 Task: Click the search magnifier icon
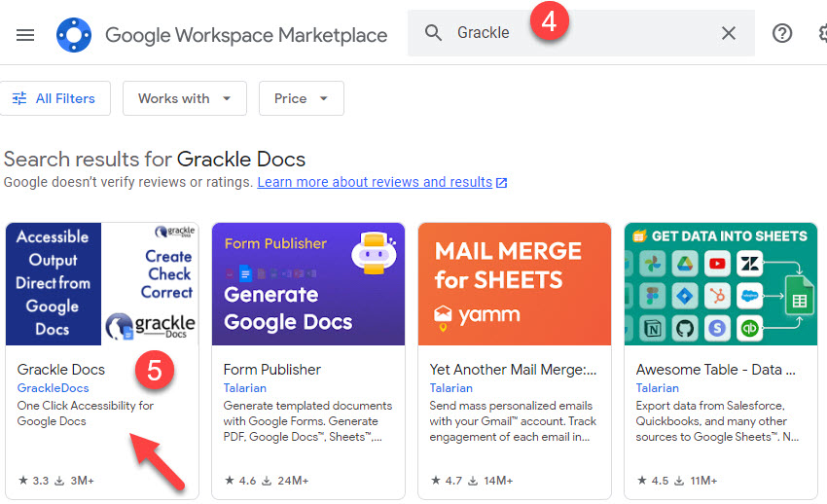click(434, 33)
